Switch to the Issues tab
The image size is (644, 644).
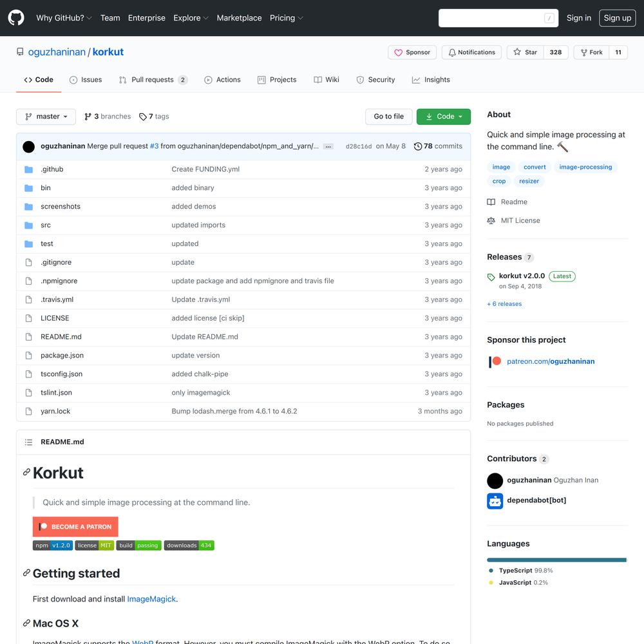click(x=86, y=80)
